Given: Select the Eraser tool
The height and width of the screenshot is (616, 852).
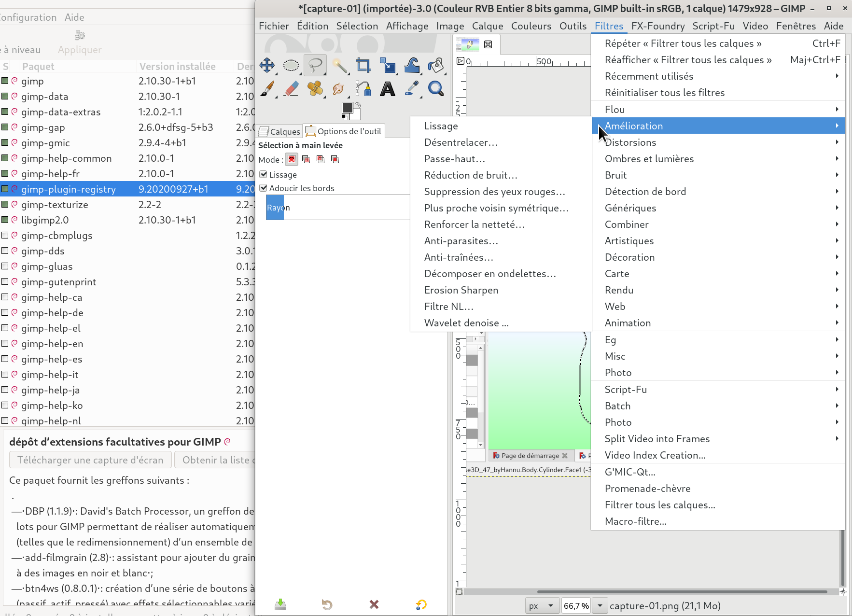Looking at the screenshot, I should click(291, 89).
